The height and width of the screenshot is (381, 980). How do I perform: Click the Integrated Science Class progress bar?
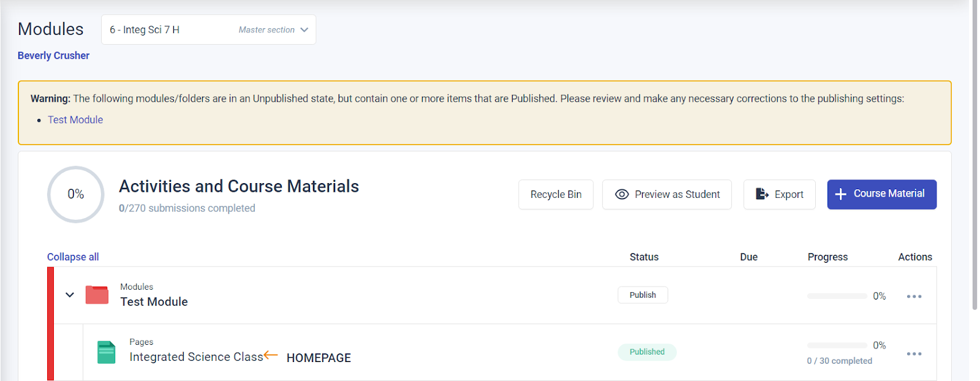point(837,345)
